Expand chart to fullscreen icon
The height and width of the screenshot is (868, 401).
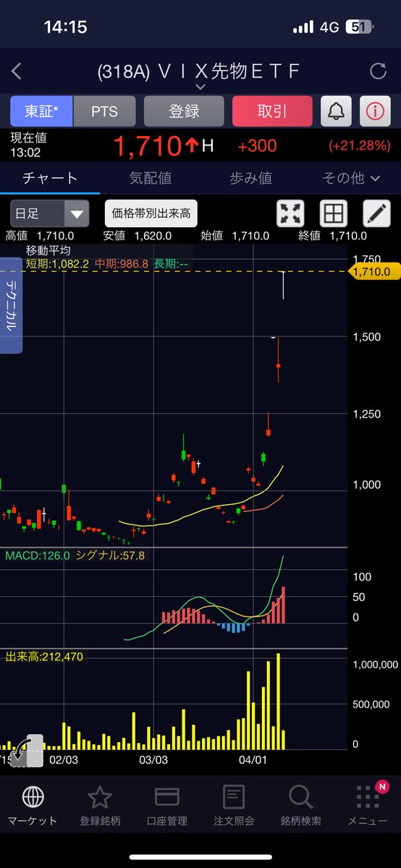tap(290, 213)
